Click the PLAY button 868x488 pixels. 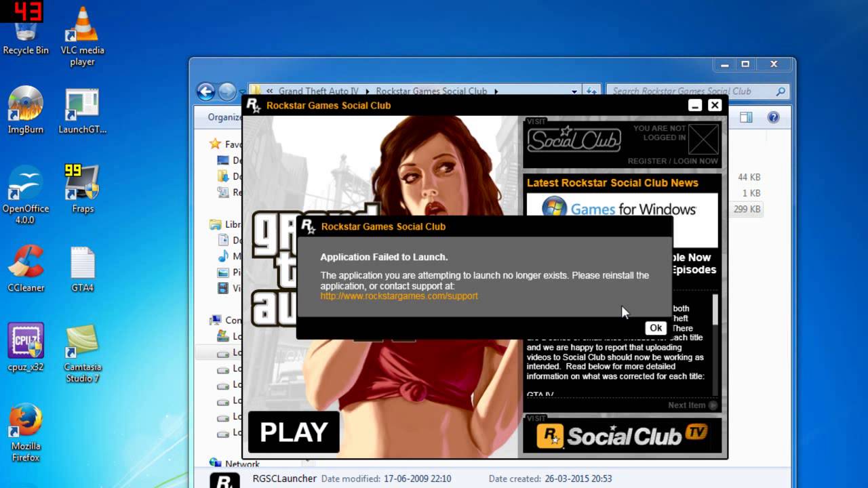pyautogui.click(x=294, y=432)
